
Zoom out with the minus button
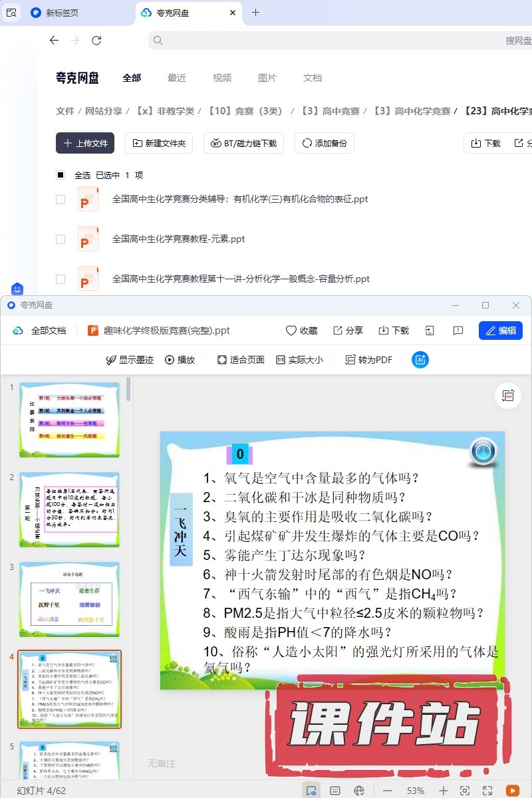point(388,791)
